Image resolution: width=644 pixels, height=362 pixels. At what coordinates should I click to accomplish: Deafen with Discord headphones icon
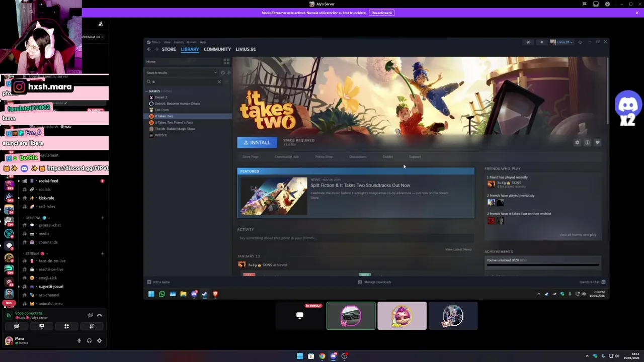tap(89, 341)
